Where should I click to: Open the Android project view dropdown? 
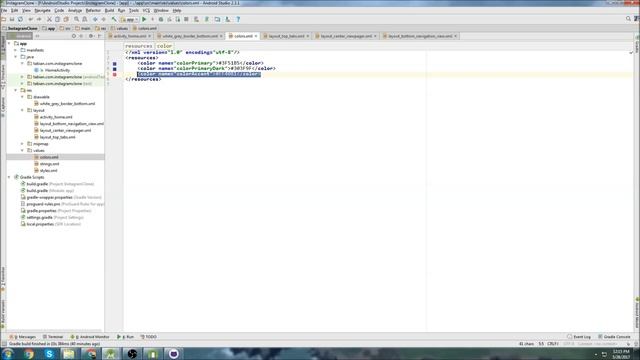[x=20, y=36]
